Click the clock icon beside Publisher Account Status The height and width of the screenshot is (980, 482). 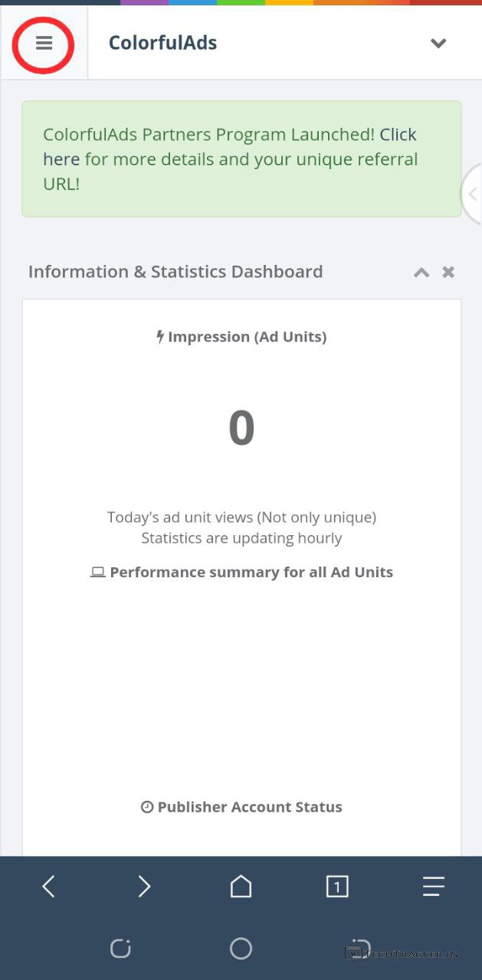[147, 807]
